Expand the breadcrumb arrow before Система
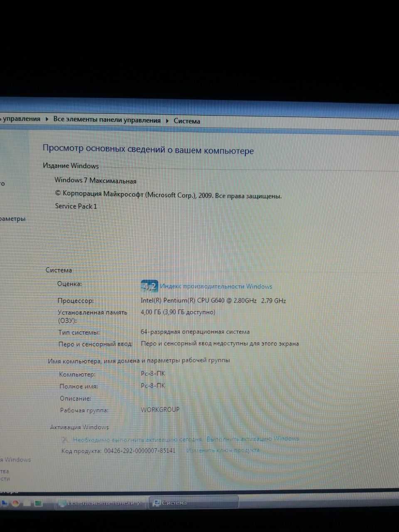Image resolution: width=399 pixels, height=532 pixels. tap(167, 121)
